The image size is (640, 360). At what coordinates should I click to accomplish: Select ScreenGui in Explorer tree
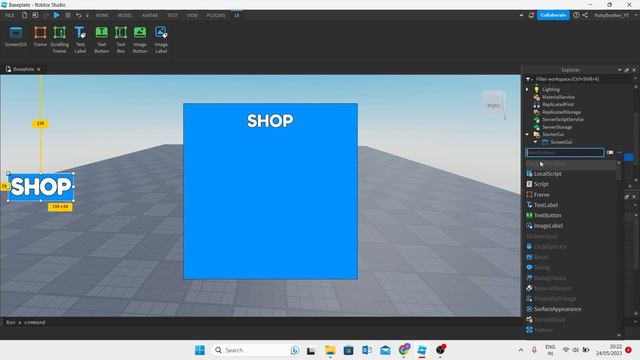pyautogui.click(x=561, y=142)
